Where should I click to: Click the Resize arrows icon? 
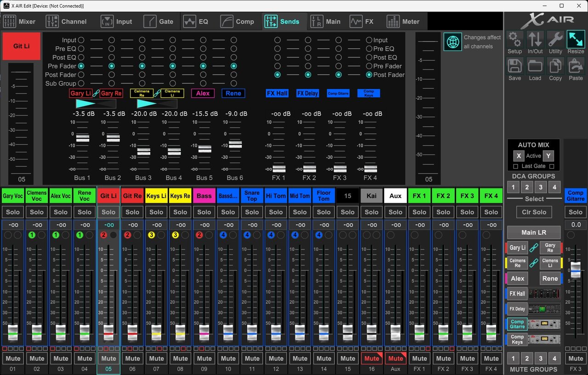point(576,40)
